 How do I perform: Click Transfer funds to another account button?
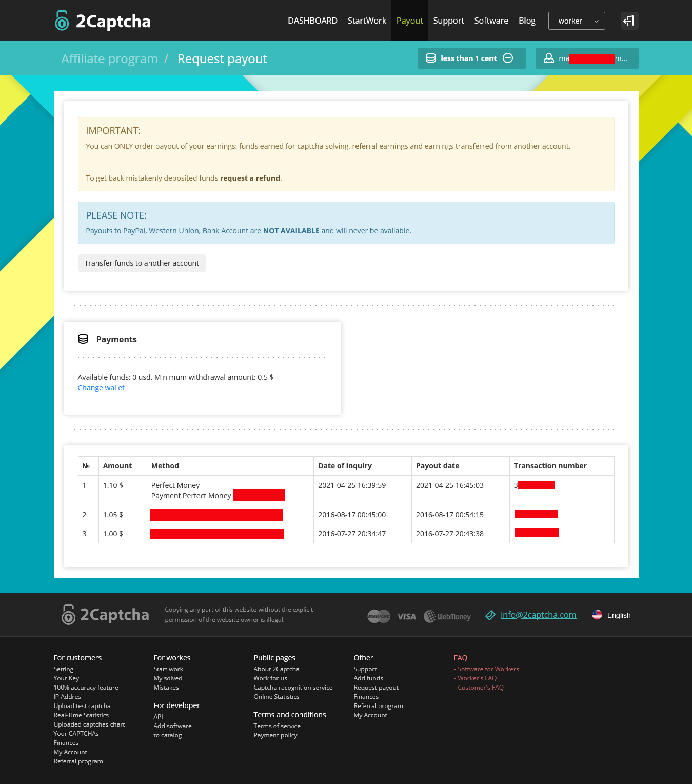pyautogui.click(x=142, y=263)
